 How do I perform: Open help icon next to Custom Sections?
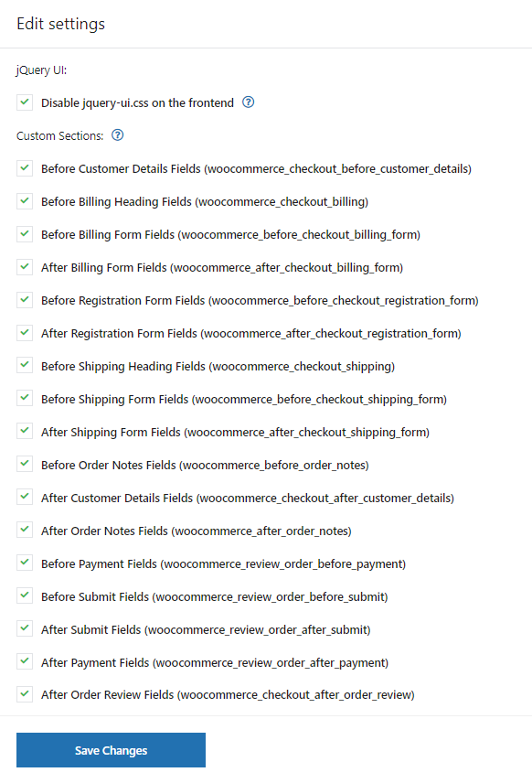tap(117, 135)
